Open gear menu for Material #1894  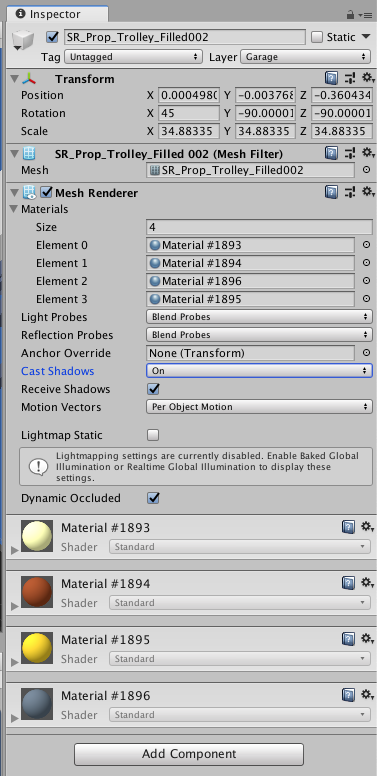pyautogui.click(x=368, y=583)
